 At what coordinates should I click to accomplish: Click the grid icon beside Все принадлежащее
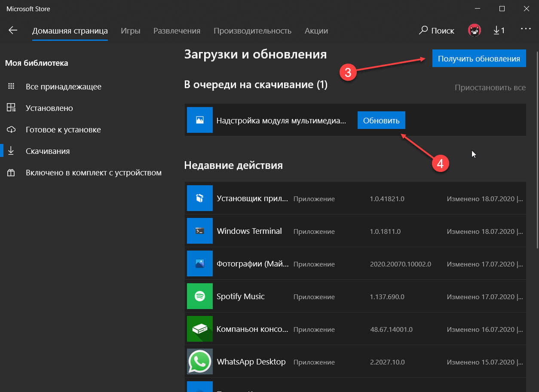[x=11, y=86]
